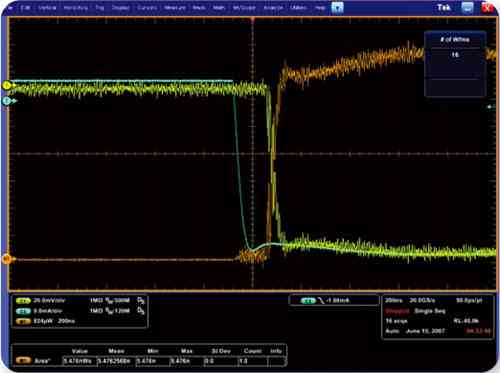Image resolution: width=500 pixels, height=373 pixels.
Task: Click the cyan C2 channel badge in readout
Action: (x=23, y=311)
